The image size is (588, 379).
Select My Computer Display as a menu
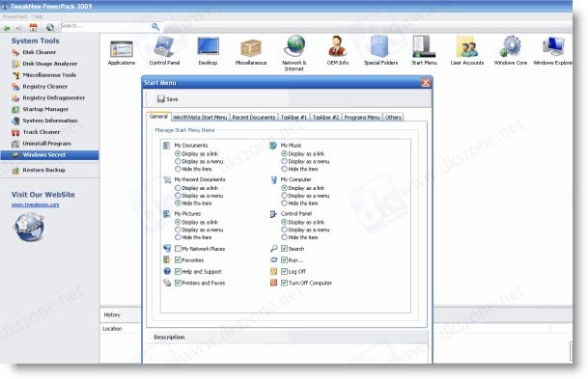pos(284,196)
